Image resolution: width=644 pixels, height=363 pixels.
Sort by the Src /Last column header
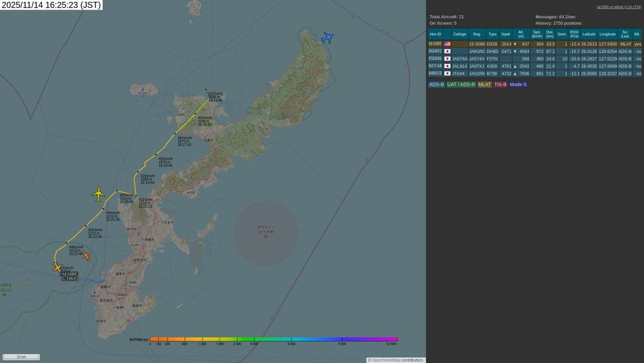[x=625, y=34]
